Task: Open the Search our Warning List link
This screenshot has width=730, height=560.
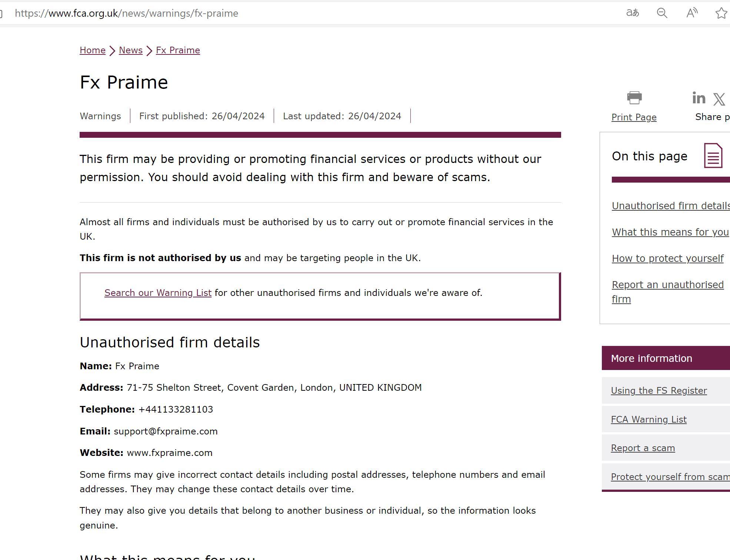Action: [158, 293]
